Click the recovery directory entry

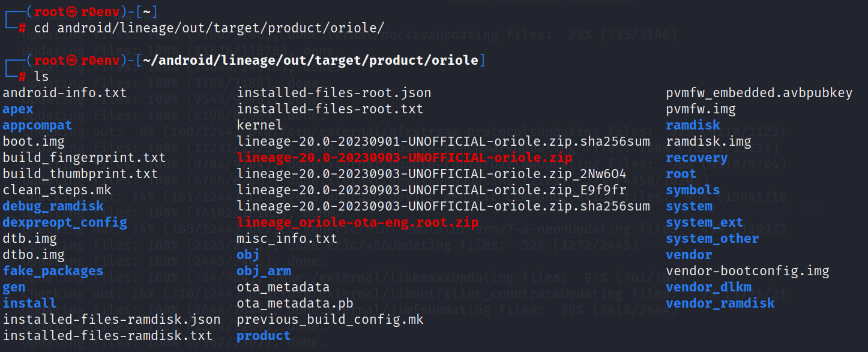[696, 158]
